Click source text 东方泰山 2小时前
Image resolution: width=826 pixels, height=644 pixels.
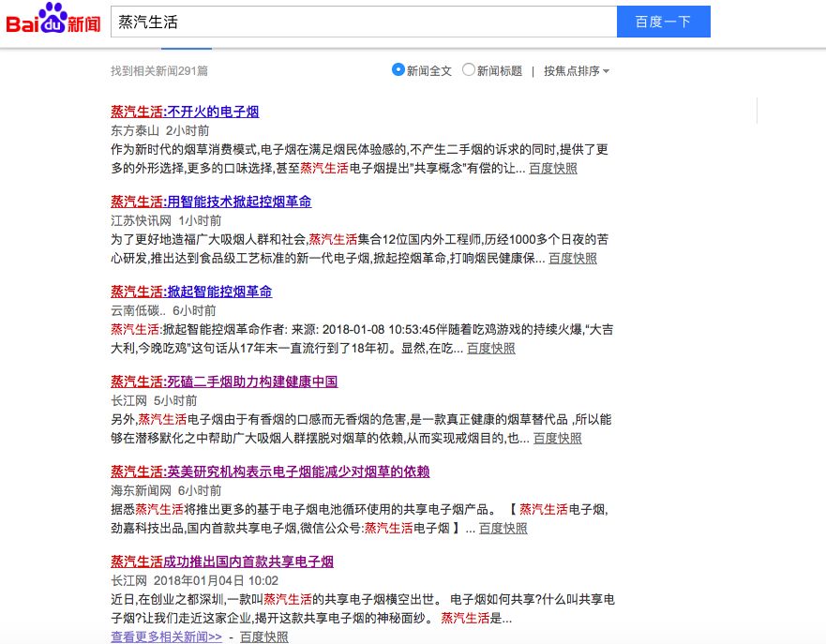pyautogui.click(x=159, y=130)
